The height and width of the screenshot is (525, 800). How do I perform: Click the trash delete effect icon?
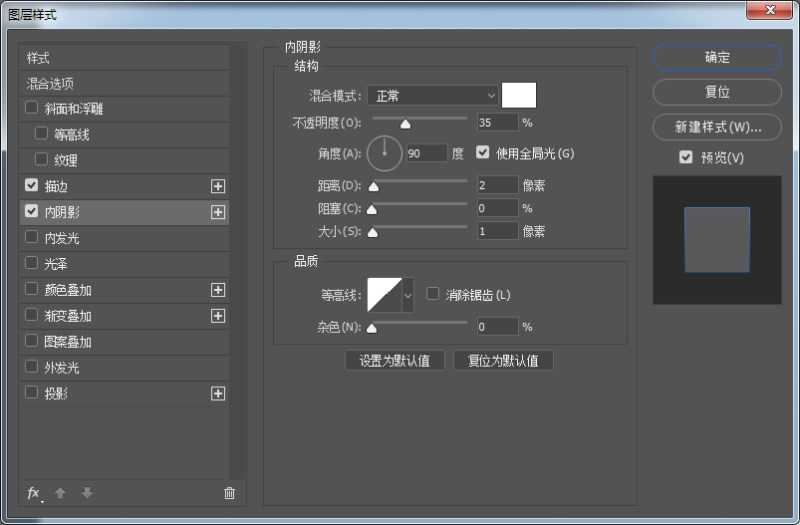[x=229, y=493]
